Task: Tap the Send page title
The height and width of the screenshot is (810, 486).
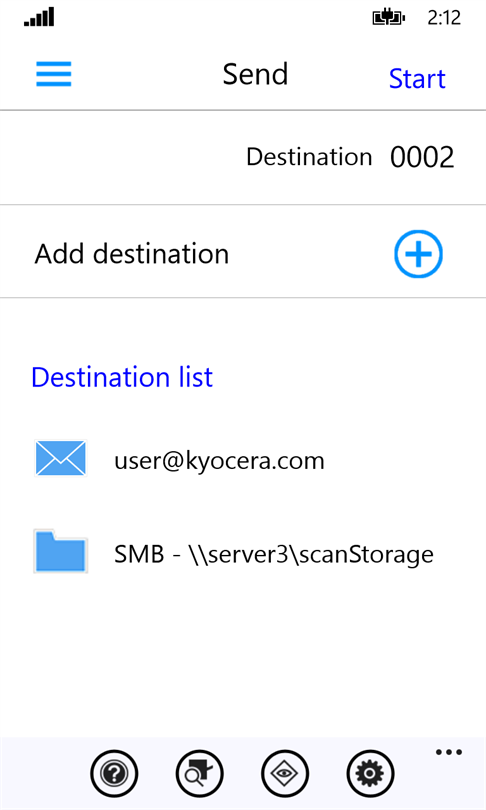Action: (x=255, y=74)
